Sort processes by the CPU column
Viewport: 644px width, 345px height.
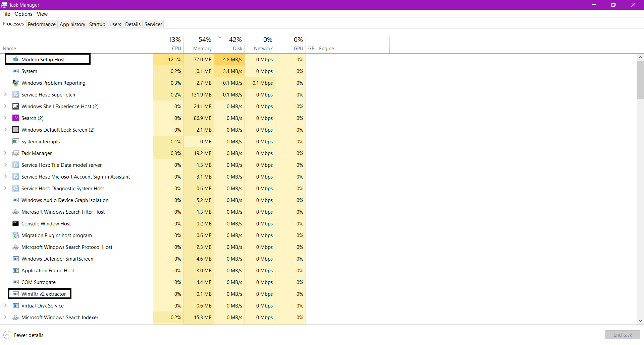pos(168,44)
